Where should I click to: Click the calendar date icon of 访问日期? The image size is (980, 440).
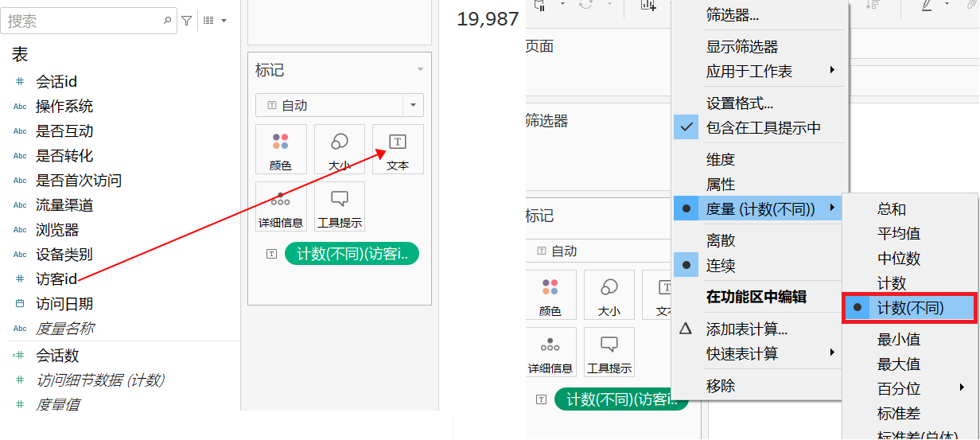click(x=20, y=304)
